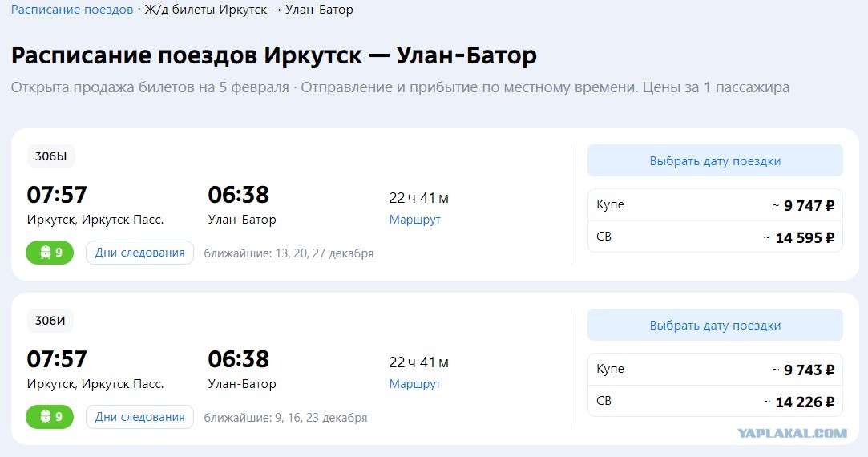Click Дни следования for train 306Ы
Image resolution: width=868 pixels, height=457 pixels.
[x=139, y=253]
